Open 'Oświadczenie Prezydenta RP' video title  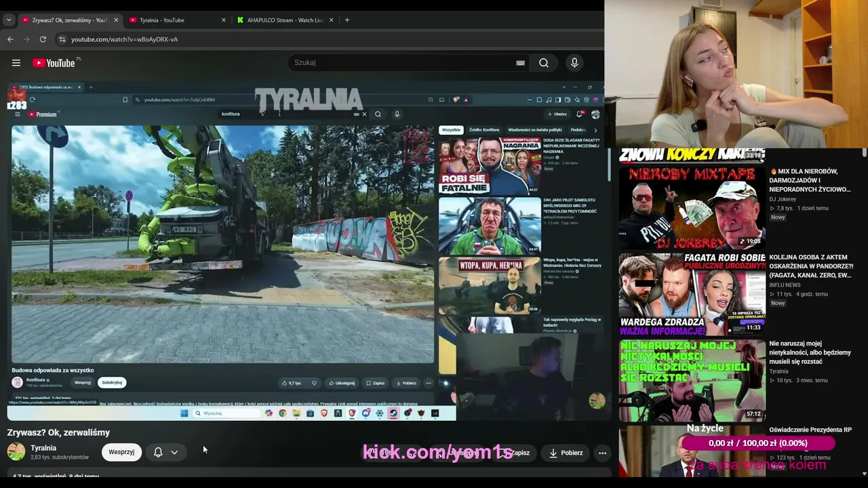[810, 430]
